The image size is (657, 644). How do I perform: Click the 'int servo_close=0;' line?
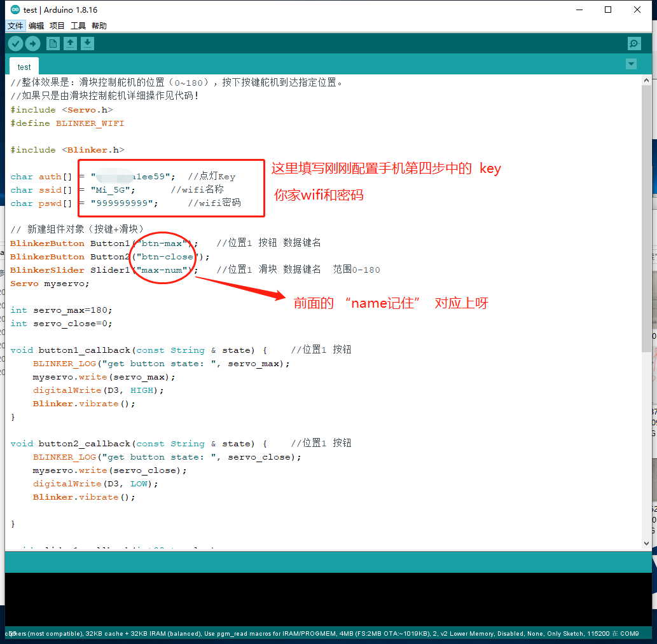[x=61, y=324]
